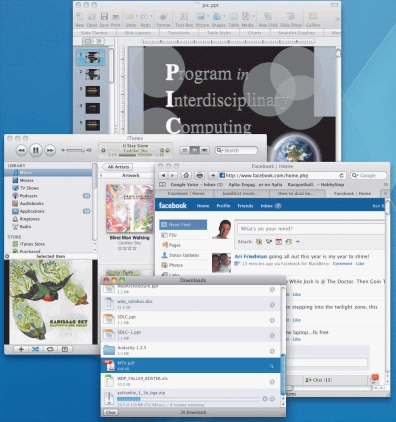Switch to the SmartArt Graphics tab

click(x=296, y=33)
